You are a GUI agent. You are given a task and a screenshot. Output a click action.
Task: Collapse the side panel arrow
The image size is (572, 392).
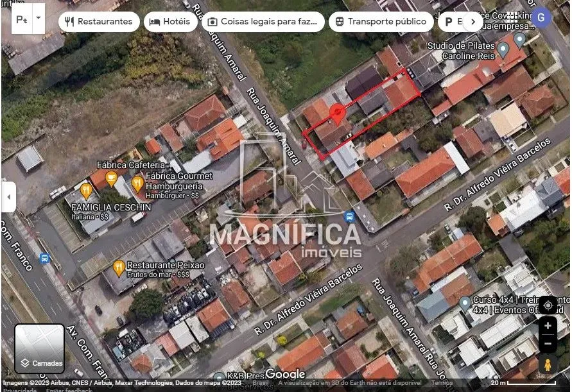coord(9,197)
